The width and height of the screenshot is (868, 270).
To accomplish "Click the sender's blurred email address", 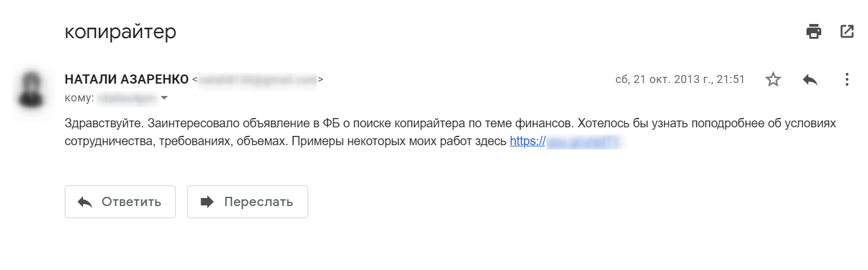I will point(258,80).
